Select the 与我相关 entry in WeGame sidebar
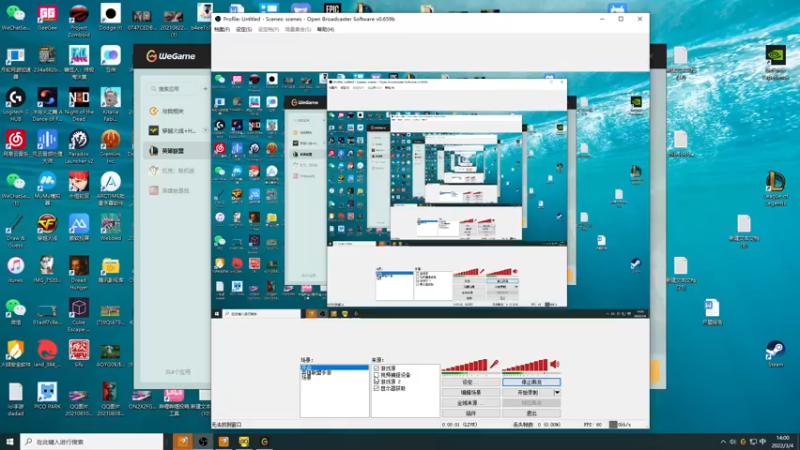This screenshot has height=450, width=800. (x=173, y=111)
